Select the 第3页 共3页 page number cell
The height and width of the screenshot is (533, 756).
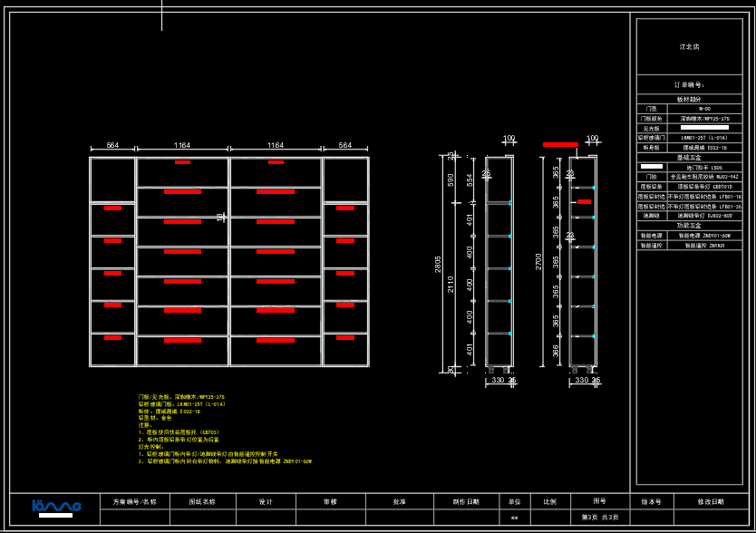point(599,517)
